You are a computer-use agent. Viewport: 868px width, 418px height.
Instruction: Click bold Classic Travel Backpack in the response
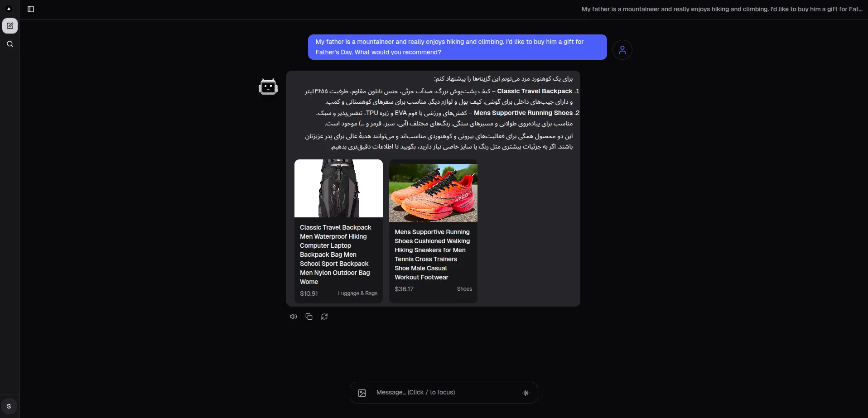click(x=535, y=91)
